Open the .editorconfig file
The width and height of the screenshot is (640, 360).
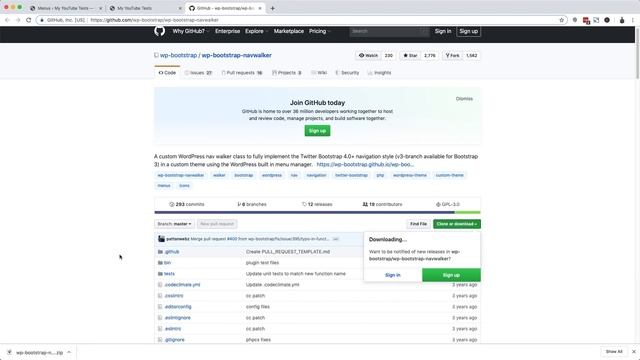[x=178, y=307]
